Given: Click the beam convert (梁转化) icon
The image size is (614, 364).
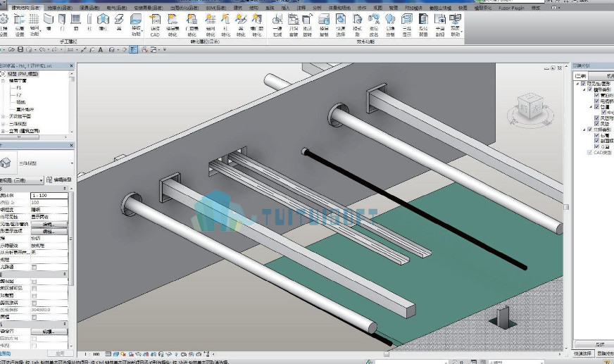Looking at the screenshot, I should [241, 25].
